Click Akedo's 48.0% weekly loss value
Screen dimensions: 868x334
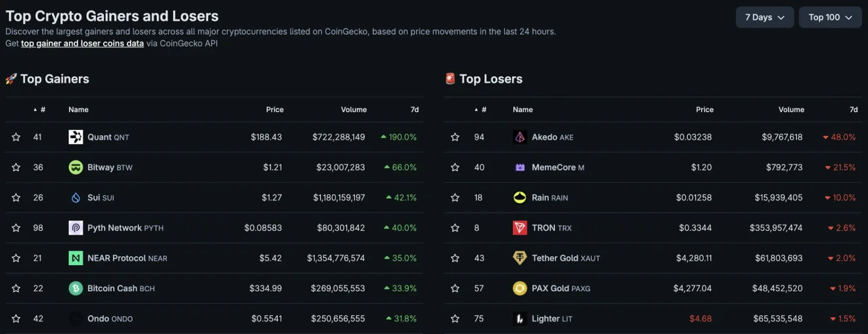(x=839, y=137)
